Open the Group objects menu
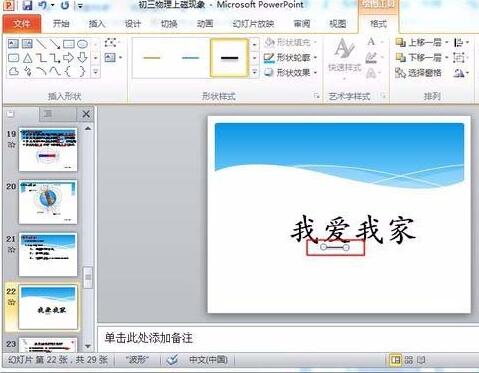Screen dimensions: 479x373 461,58
